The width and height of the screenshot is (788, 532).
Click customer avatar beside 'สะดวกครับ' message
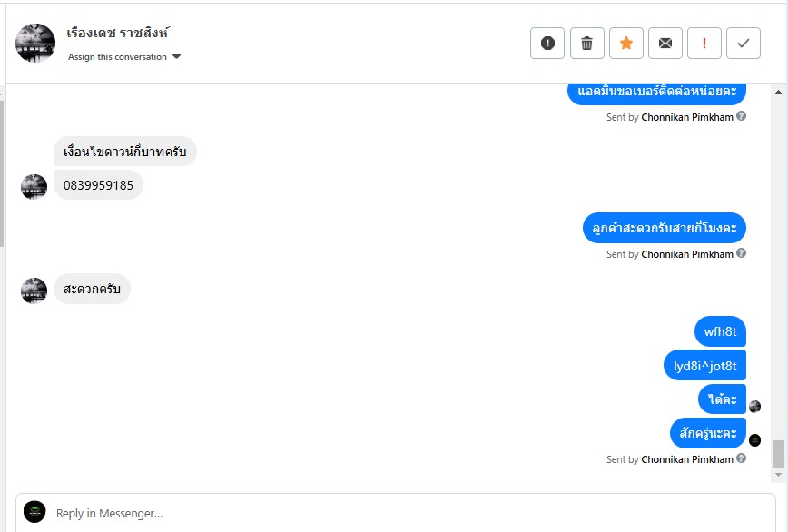pyautogui.click(x=34, y=291)
